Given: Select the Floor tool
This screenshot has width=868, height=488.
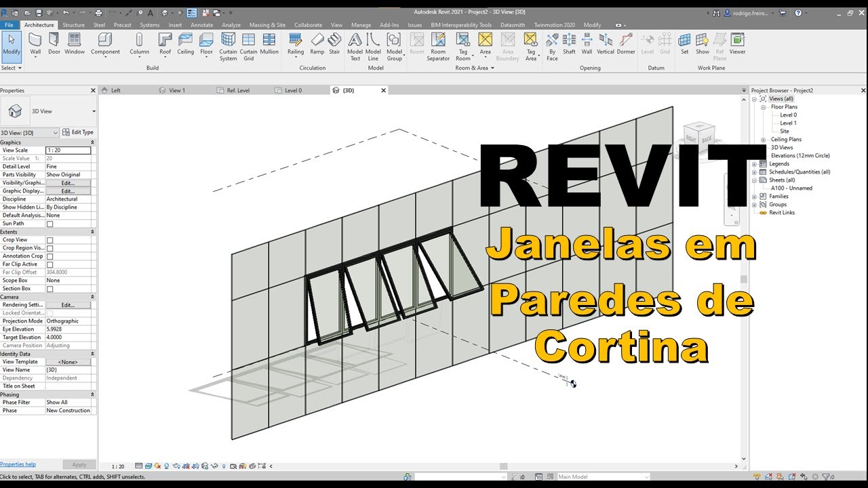Looking at the screenshot, I should (x=206, y=43).
